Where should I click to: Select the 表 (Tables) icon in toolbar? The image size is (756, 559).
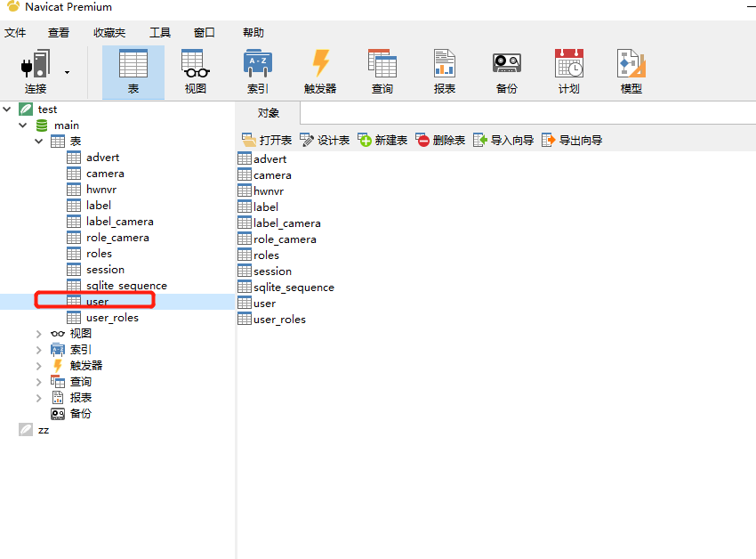tap(133, 71)
